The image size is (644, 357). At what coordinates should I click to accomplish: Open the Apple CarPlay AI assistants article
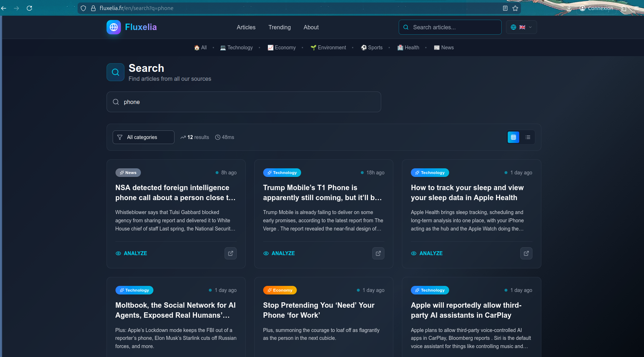(466, 310)
